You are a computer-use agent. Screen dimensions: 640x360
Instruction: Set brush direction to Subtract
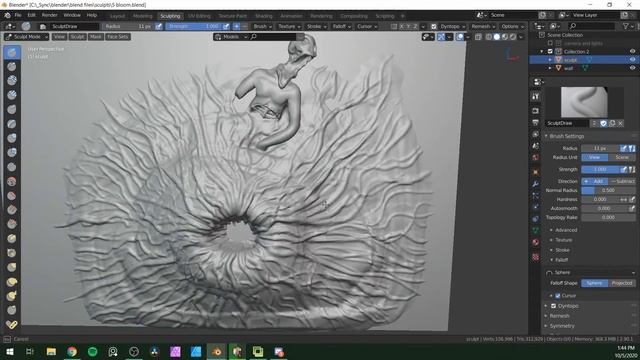click(622, 181)
